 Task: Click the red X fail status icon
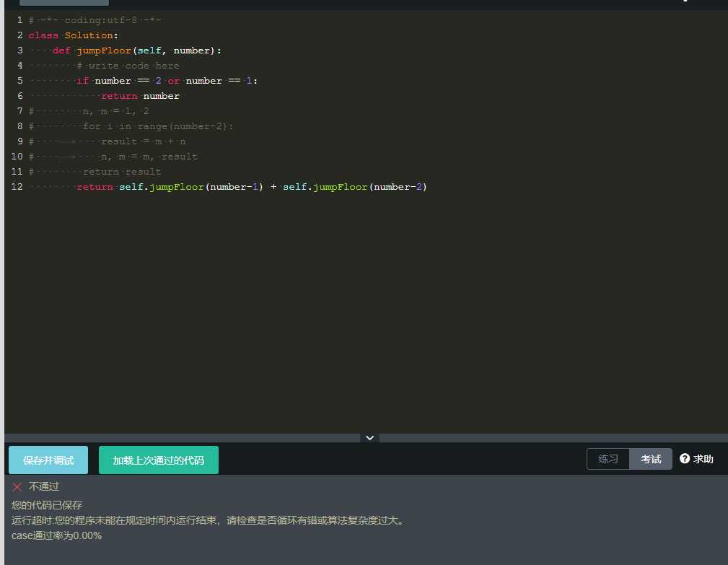17,486
